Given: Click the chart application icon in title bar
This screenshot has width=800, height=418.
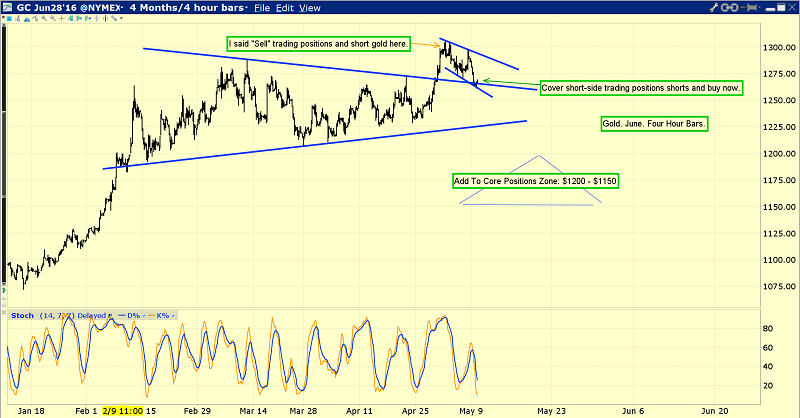Looking at the screenshot, I should tap(8, 7).
